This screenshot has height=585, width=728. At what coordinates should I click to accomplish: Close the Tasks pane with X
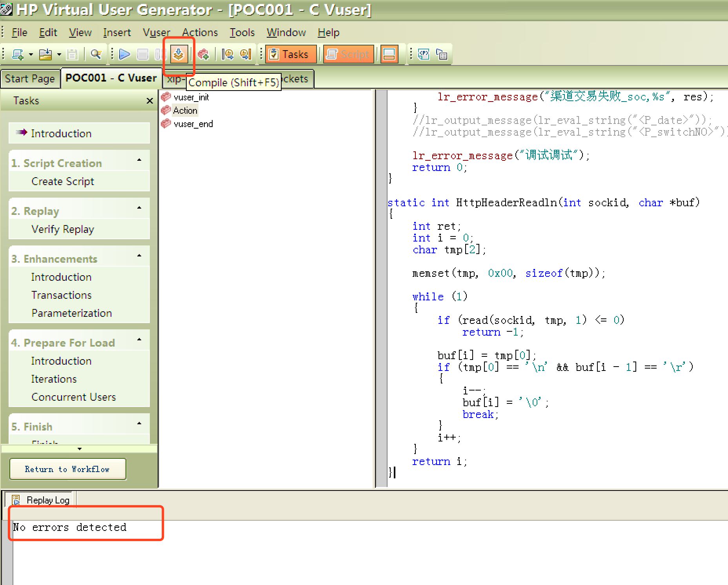pyautogui.click(x=149, y=101)
